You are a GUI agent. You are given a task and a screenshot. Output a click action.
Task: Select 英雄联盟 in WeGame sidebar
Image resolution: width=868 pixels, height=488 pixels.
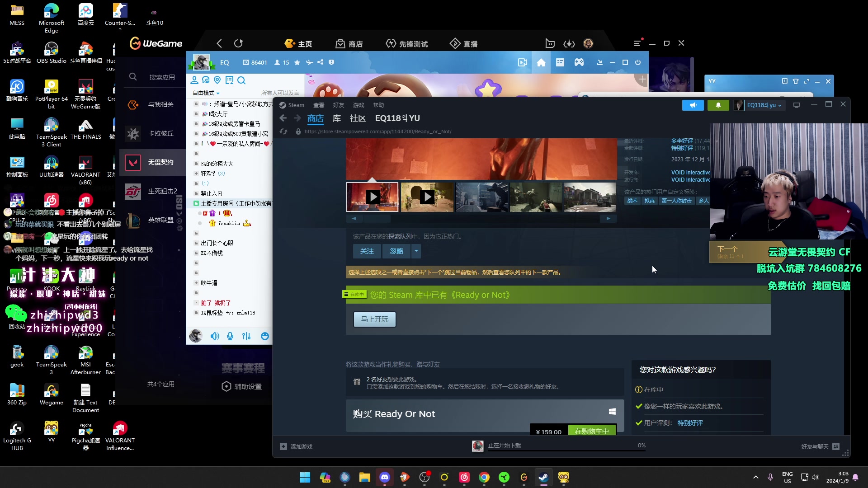tap(153, 220)
